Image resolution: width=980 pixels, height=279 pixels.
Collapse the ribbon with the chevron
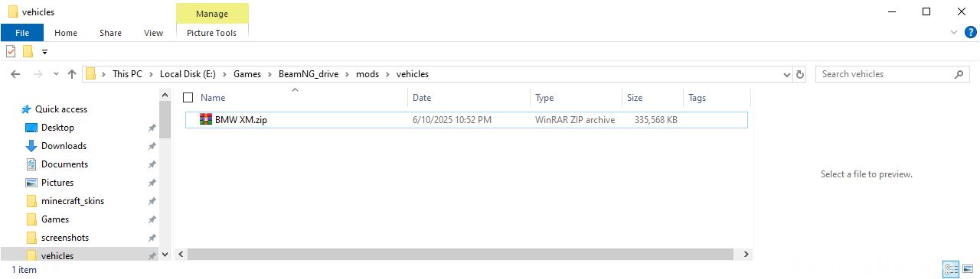[954, 33]
